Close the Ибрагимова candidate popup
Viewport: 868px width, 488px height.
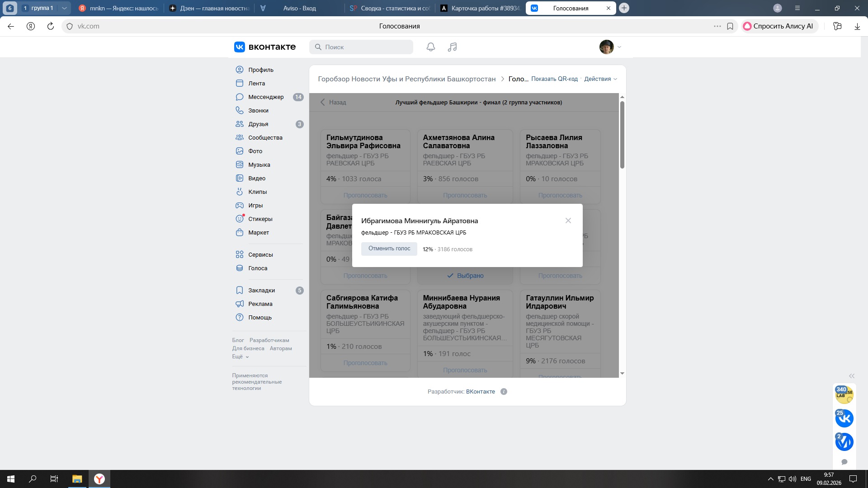[568, 221]
